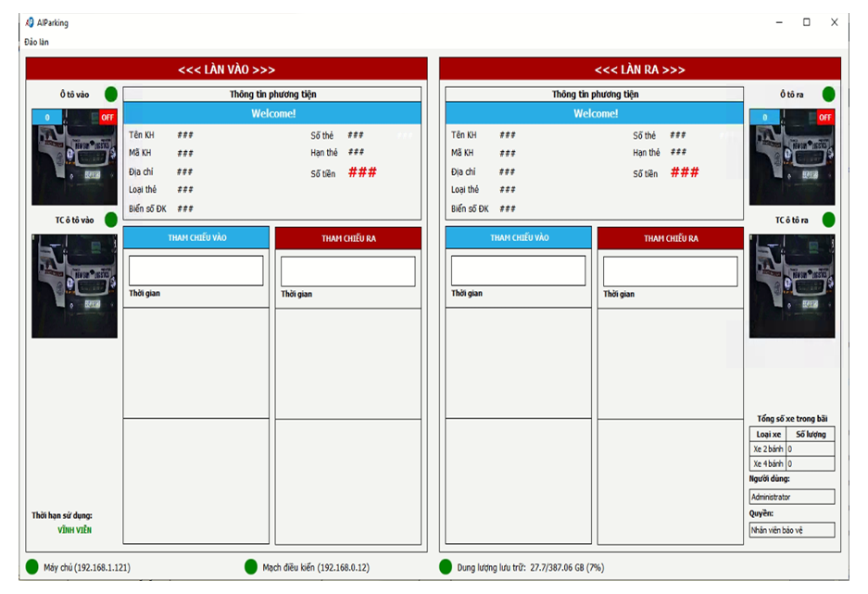This screenshot has height=594, width=868.
Task: Click the LÀN RA lane header
Action: pyautogui.click(x=640, y=70)
